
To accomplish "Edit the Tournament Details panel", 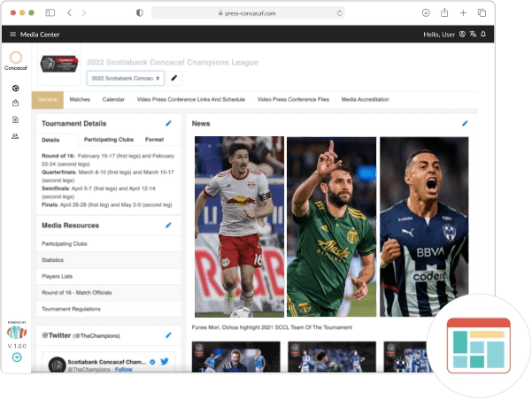I will (x=168, y=123).
